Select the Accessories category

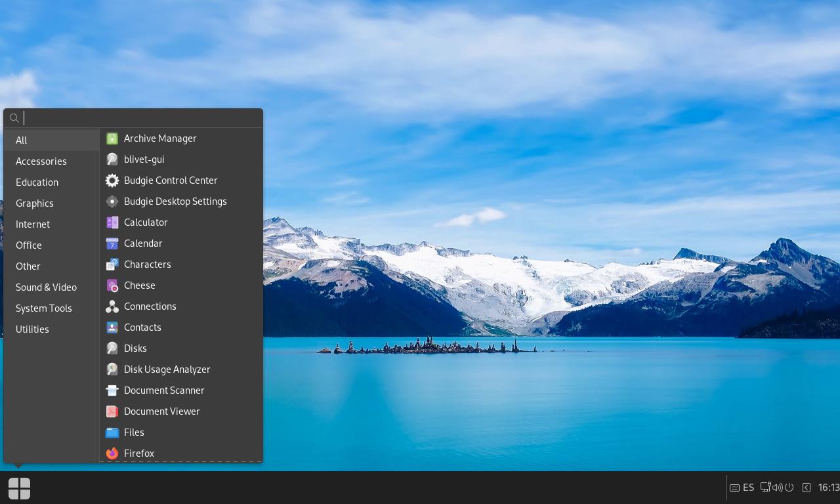52,161
